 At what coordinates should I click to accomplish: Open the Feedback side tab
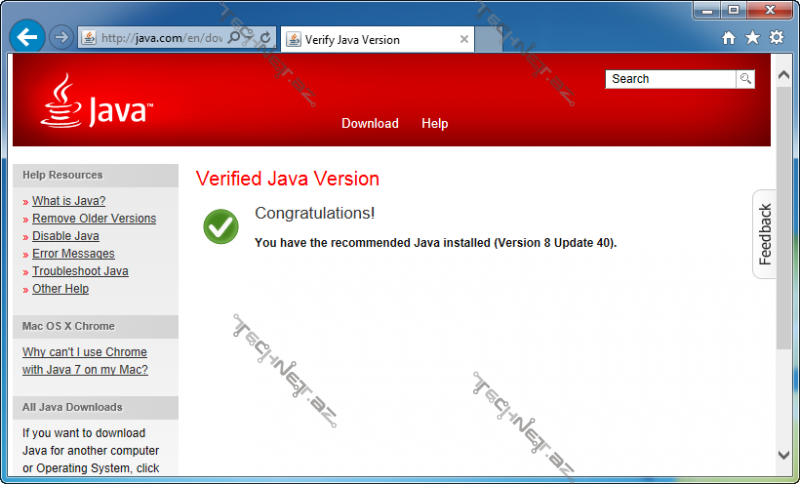click(764, 234)
